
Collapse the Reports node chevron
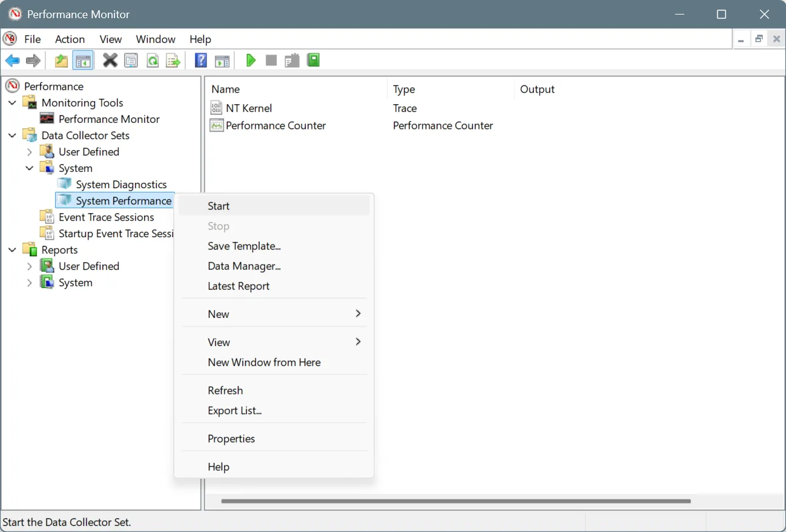coord(12,249)
